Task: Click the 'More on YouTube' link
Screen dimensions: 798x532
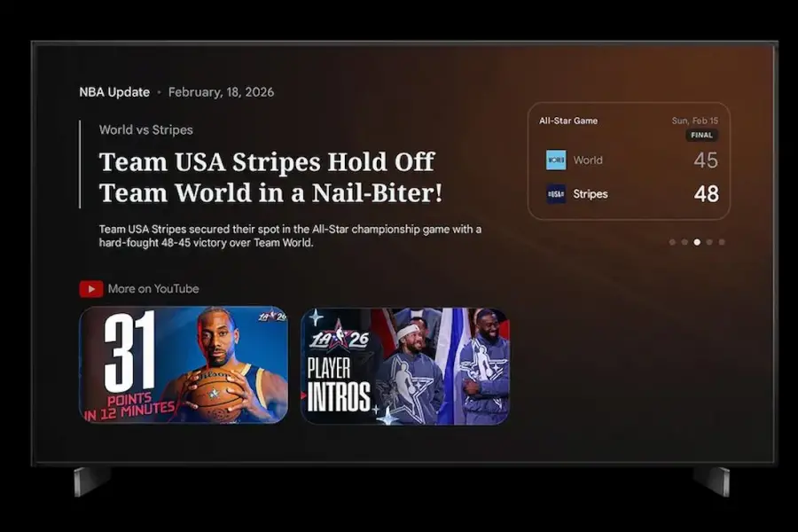Action: [153, 289]
